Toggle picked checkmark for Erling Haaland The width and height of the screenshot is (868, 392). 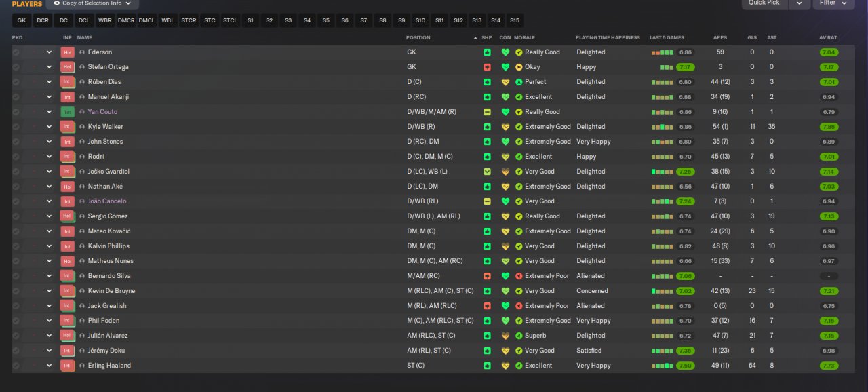tap(16, 366)
